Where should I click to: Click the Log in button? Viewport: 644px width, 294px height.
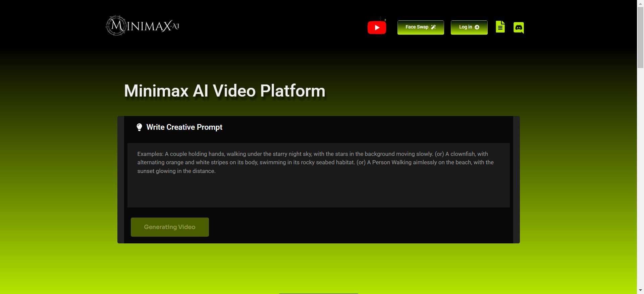[469, 27]
